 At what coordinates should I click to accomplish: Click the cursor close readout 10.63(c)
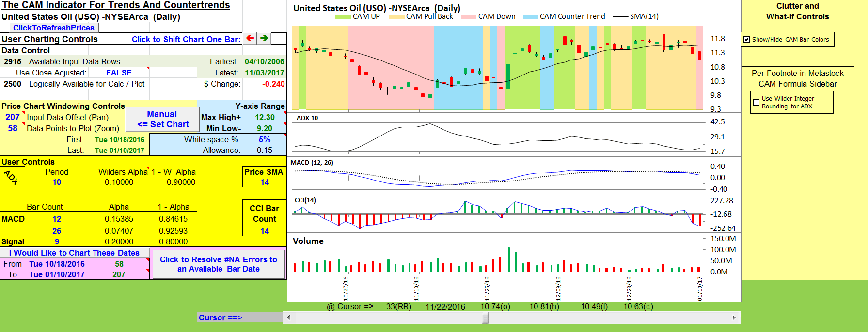tap(638, 307)
